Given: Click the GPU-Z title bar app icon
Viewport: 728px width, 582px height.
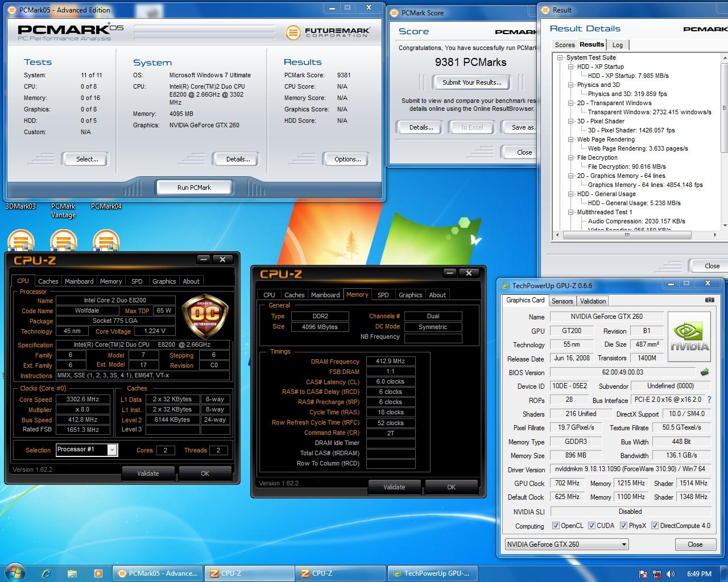Looking at the screenshot, I should click(505, 286).
